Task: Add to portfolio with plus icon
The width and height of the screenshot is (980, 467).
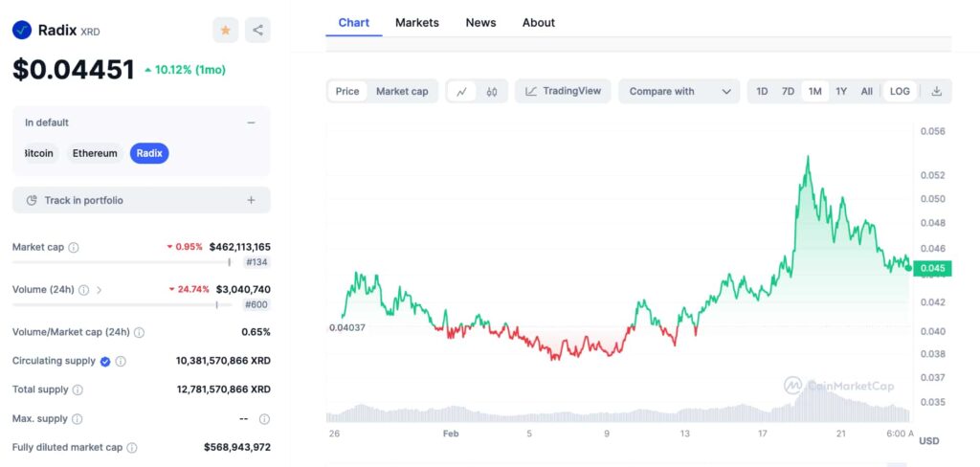Action: pyautogui.click(x=251, y=201)
